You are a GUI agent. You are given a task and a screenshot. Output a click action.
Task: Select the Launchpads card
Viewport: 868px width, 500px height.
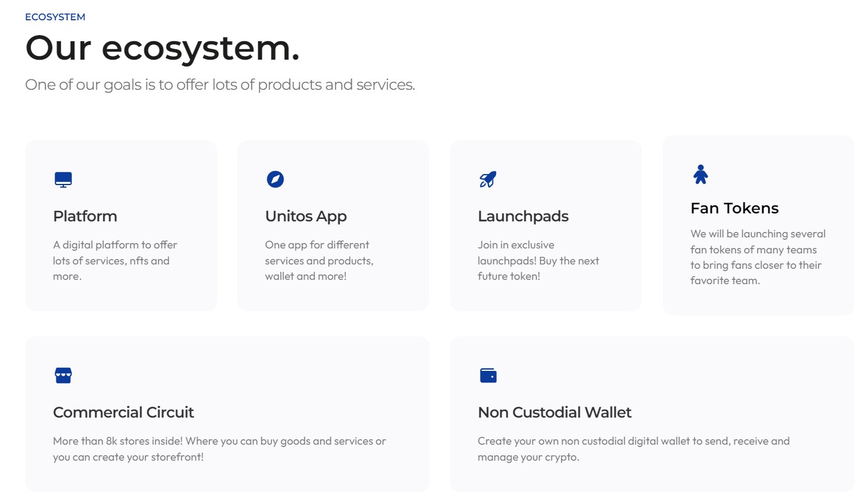coord(546,225)
